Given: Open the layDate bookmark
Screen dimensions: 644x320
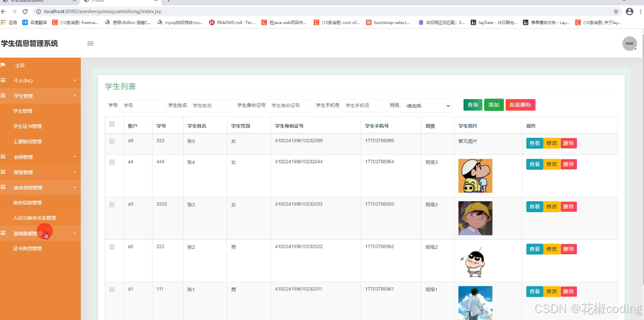Looking at the screenshot, I should pos(494,22).
